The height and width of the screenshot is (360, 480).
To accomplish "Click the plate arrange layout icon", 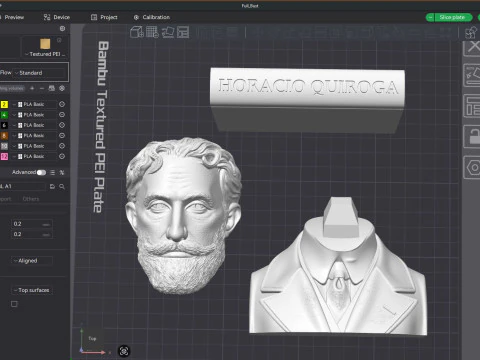I will (472, 106).
